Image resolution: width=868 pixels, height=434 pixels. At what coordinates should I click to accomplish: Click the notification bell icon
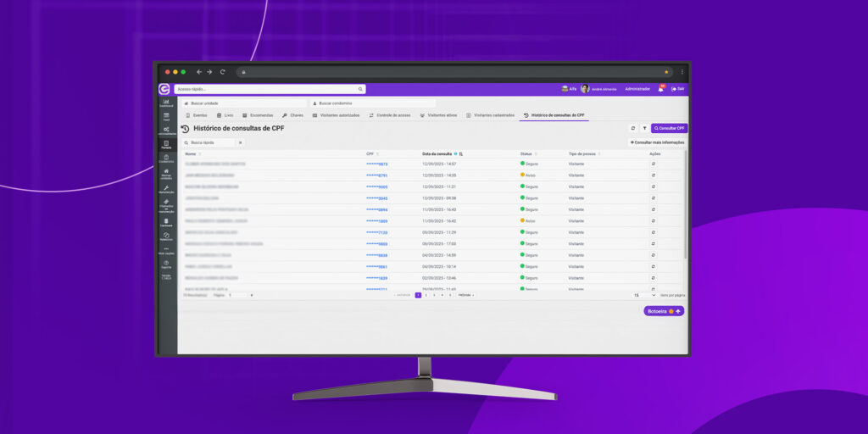[x=661, y=89]
